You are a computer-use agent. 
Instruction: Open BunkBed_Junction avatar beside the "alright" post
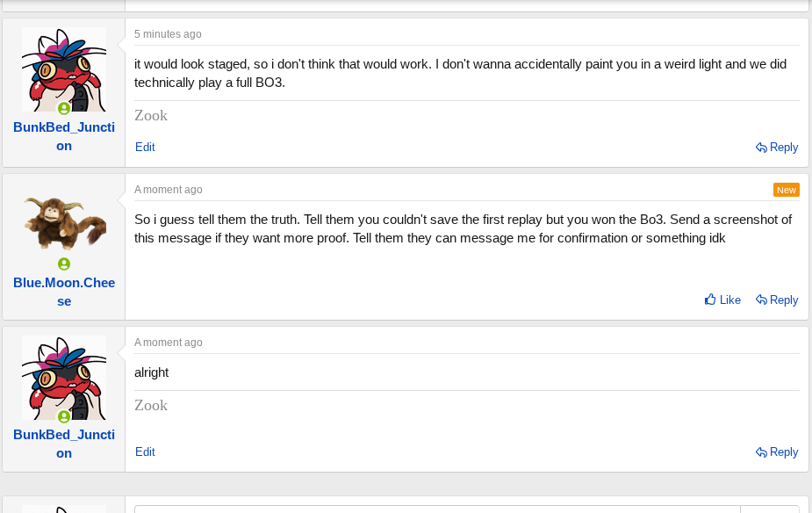click(64, 376)
